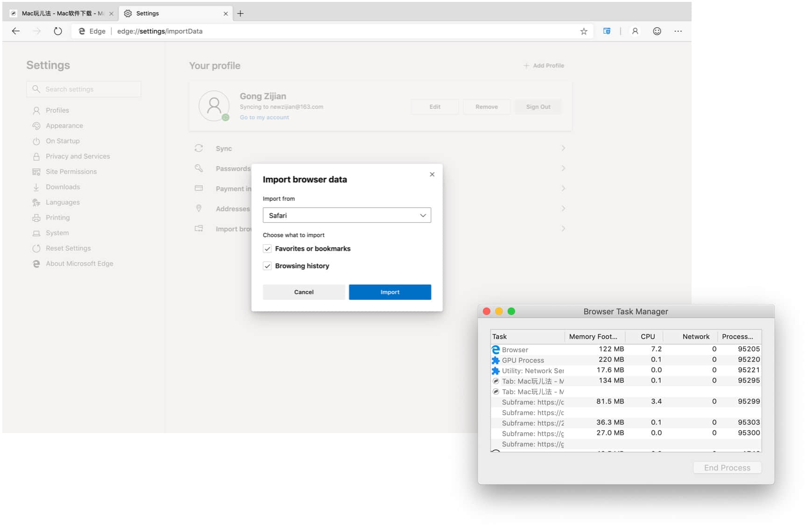Screen dimensions: 811x532
Task: Open the Settings and more ellipsis menu
Action: click(x=678, y=31)
